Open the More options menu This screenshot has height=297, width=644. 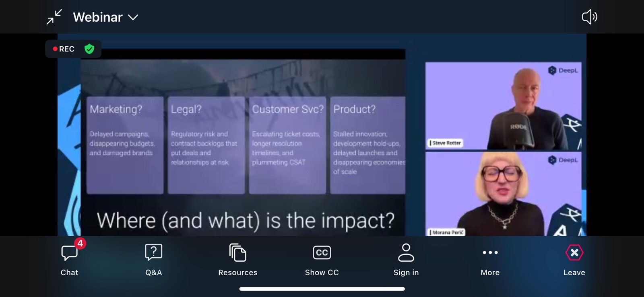click(x=490, y=253)
